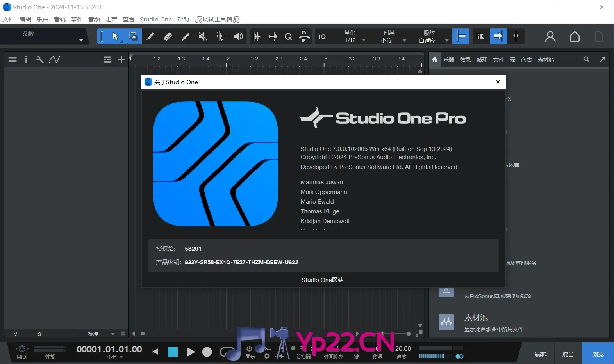Enable global Solo with S button
The image size is (614, 364).
pyautogui.click(x=39, y=334)
